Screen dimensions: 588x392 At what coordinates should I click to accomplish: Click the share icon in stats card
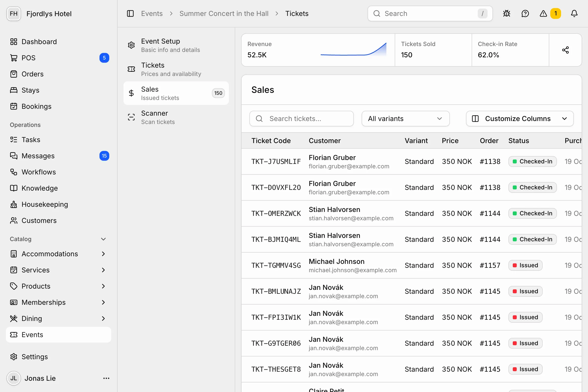(565, 50)
